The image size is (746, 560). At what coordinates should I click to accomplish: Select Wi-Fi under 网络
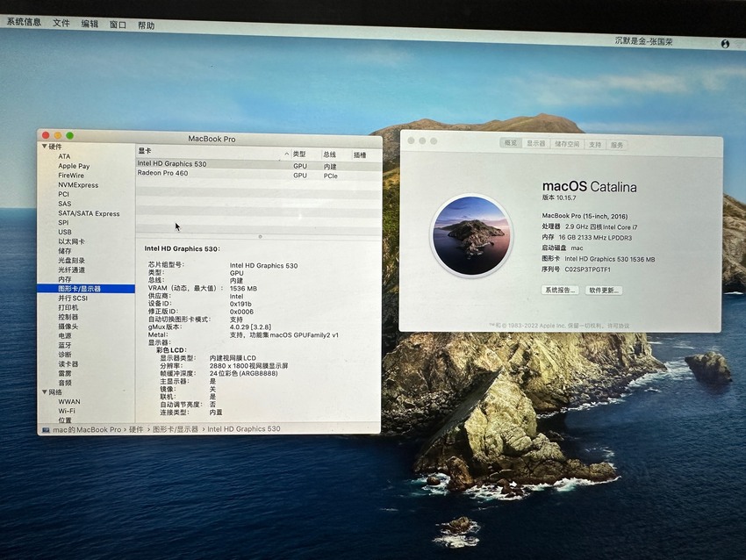67,411
